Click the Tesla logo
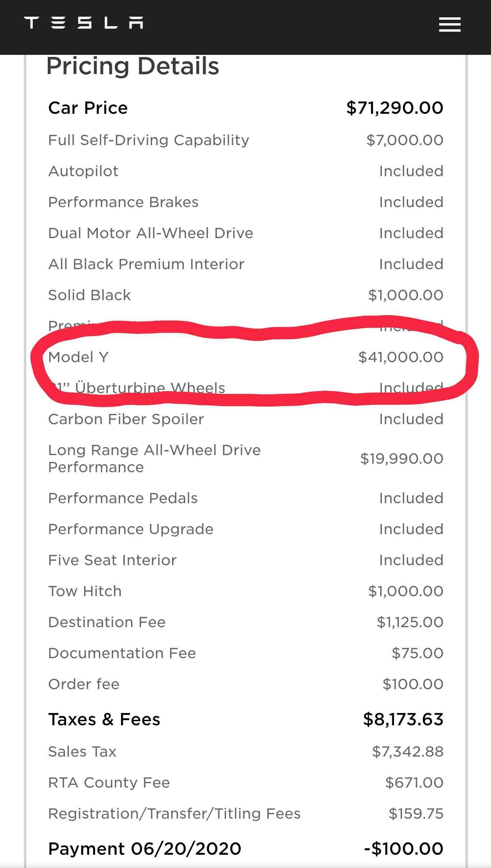Image resolution: width=491 pixels, height=868 pixels. (x=84, y=22)
